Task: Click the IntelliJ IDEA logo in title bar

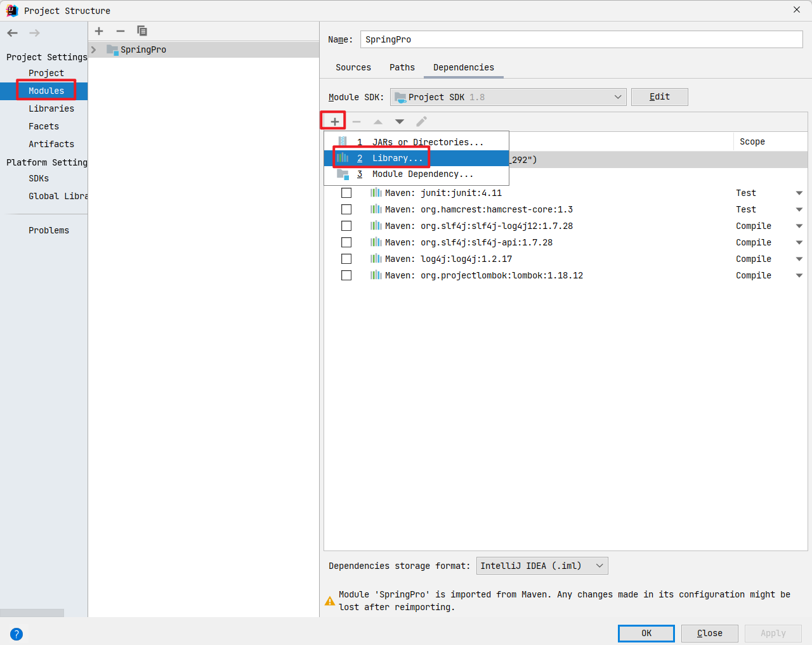Action: 12,11
